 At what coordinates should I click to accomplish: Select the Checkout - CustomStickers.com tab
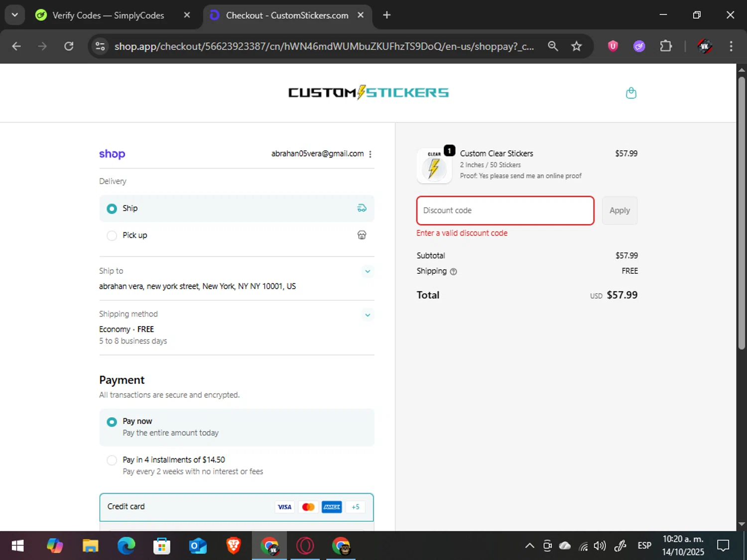287,15
